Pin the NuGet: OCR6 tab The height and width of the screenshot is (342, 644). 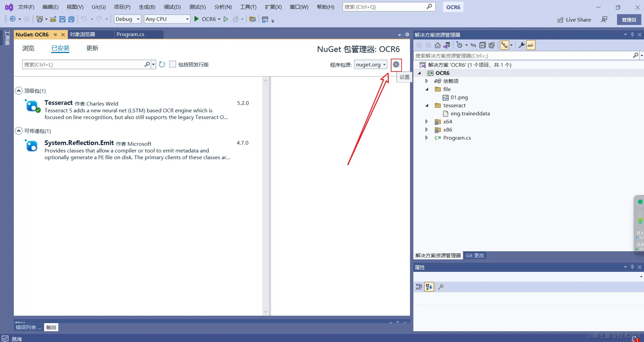(55, 34)
